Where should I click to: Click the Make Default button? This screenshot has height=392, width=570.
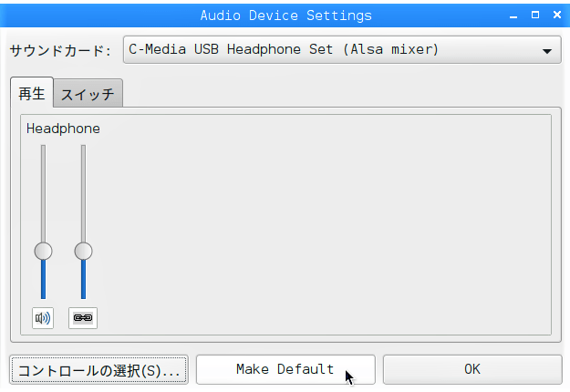pyautogui.click(x=285, y=369)
